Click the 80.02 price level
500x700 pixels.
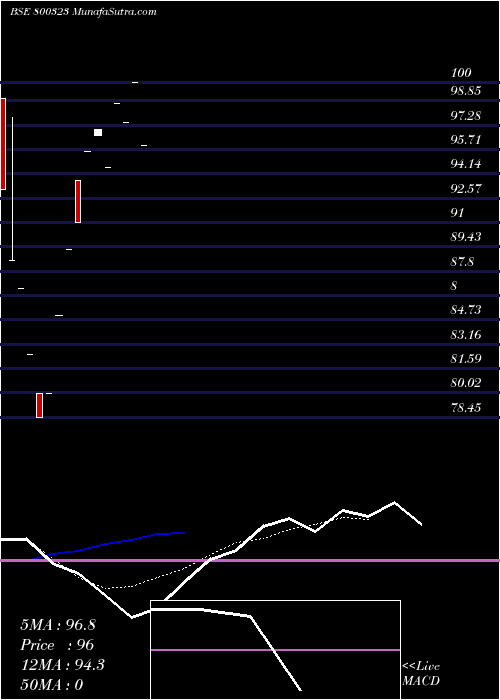(465, 383)
